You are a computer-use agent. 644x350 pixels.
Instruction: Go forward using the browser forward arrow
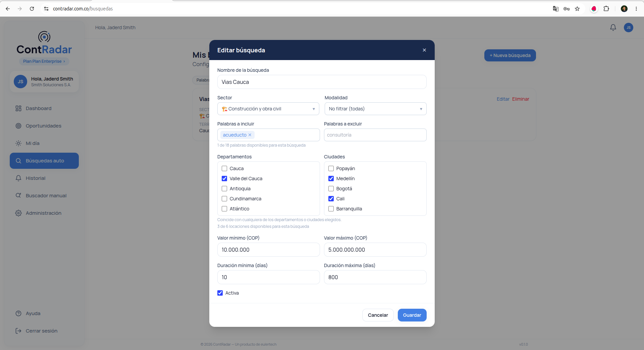20,9
